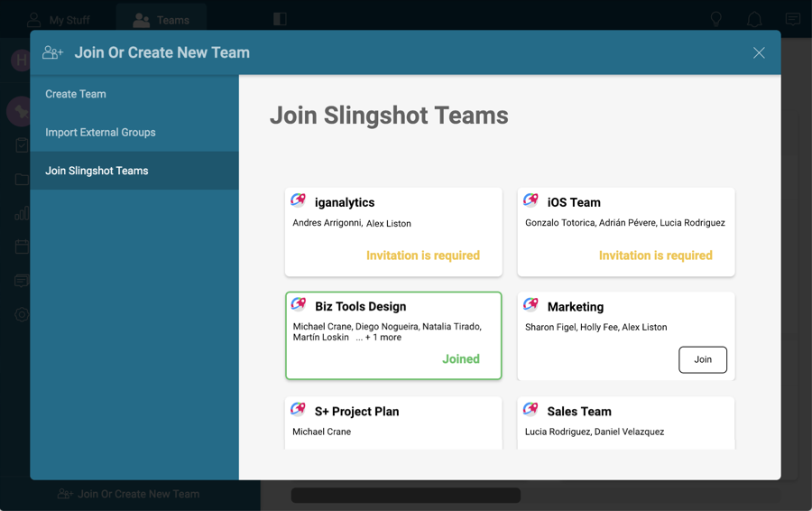Click the Biz Tools Design team icon
This screenshot has height=511, width=812.
299,305
